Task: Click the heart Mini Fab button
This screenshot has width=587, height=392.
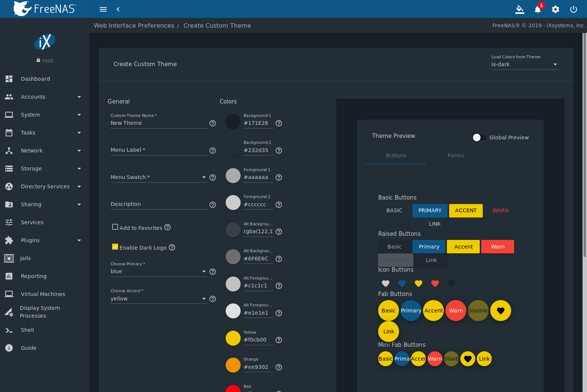Action: [468, 359]
